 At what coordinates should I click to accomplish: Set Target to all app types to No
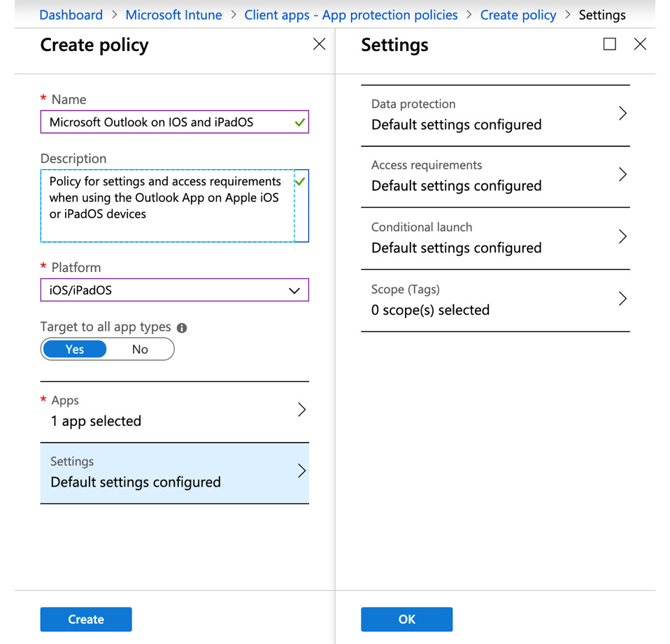[140, 350]
